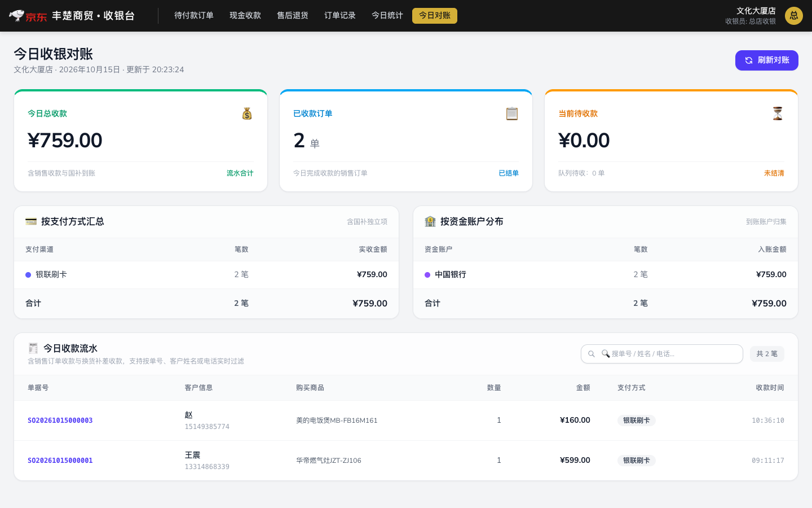
Task: Click the JD dog logo icon
Action: (17, 15)
